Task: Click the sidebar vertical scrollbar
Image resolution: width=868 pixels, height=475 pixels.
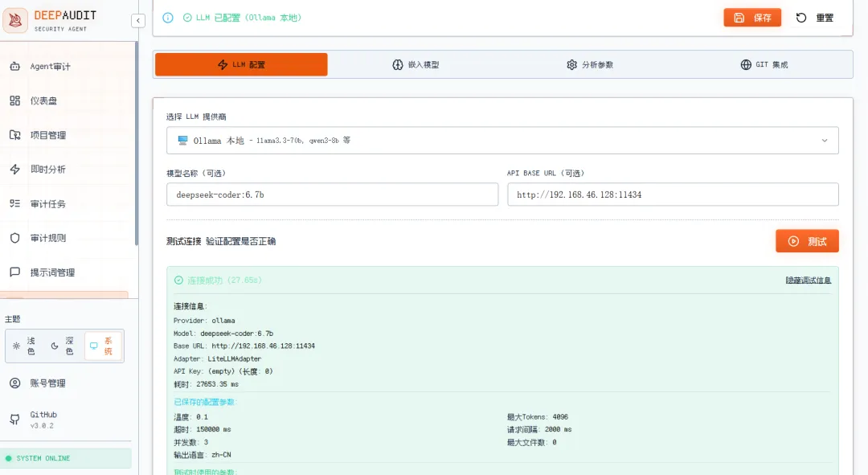Action: coord(136,144)
